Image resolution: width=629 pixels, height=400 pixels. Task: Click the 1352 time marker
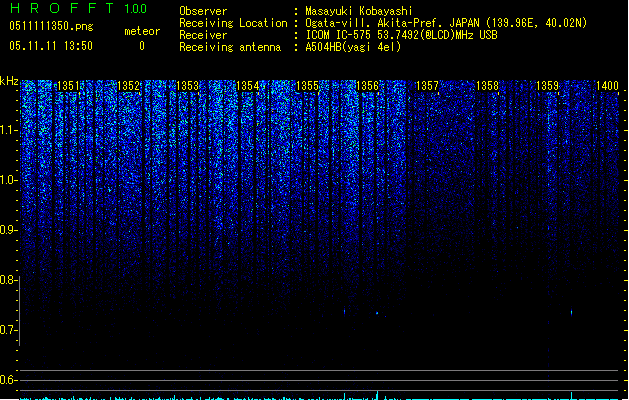(x=128, y=86)
